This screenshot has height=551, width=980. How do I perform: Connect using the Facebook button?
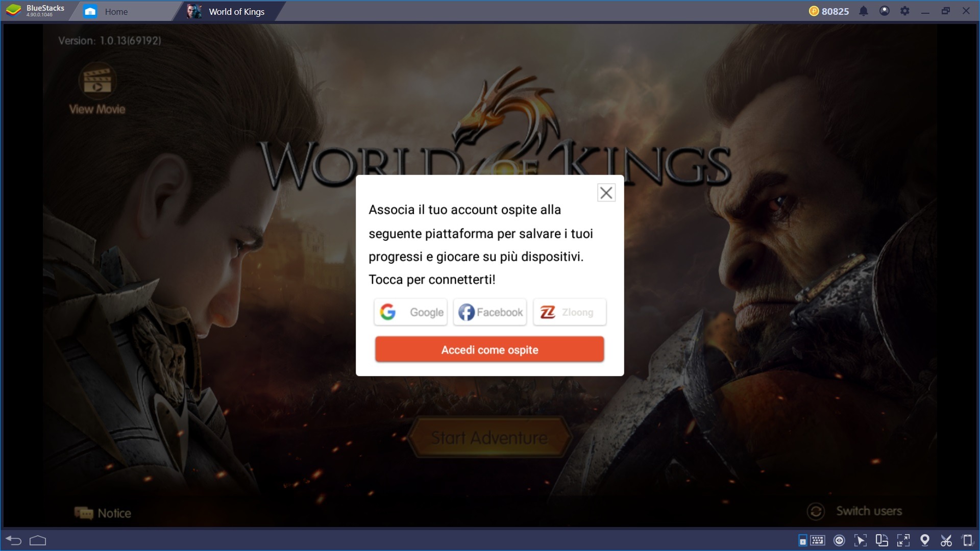pos(490,312)
